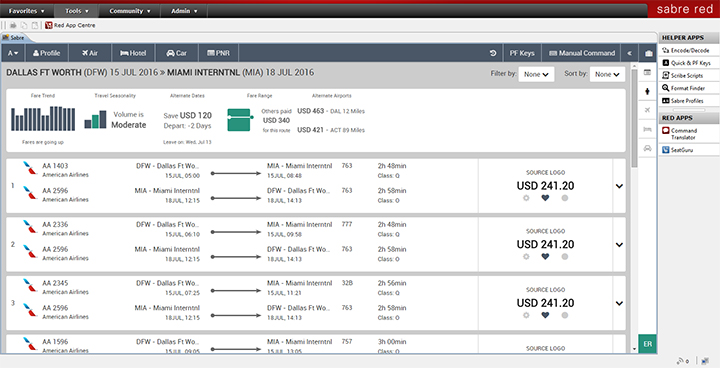Open the Sort by dropdown
Screen dimensions: 720x368
(607, 74)
